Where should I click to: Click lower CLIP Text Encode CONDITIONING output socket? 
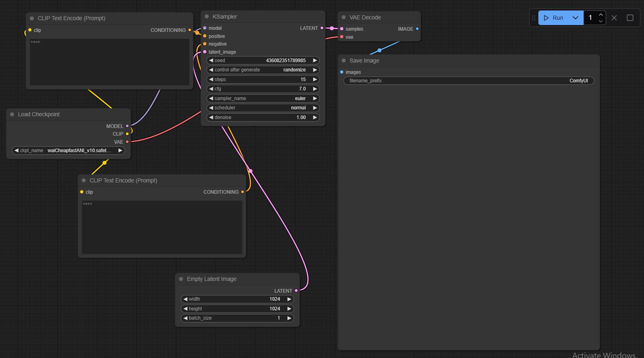[242, 192]
